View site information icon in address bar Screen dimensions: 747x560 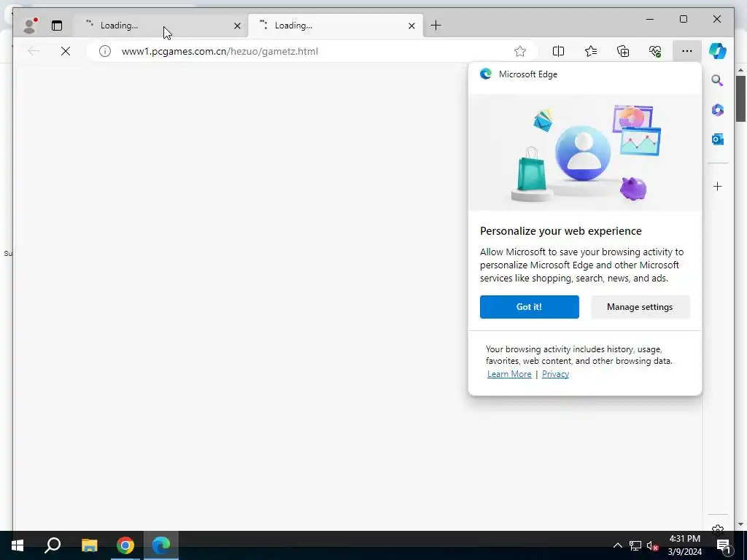click(x=105, y=51)
